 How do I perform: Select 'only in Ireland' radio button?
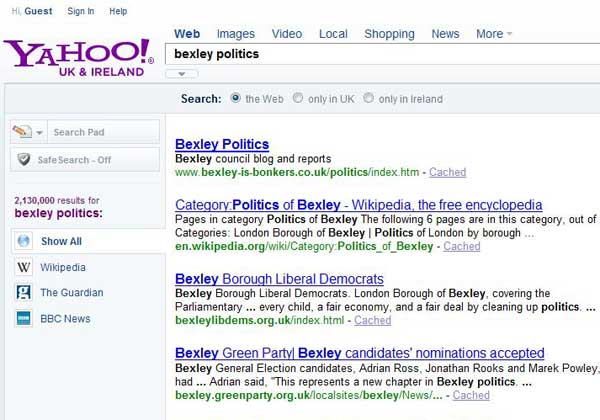coord(369,99)
